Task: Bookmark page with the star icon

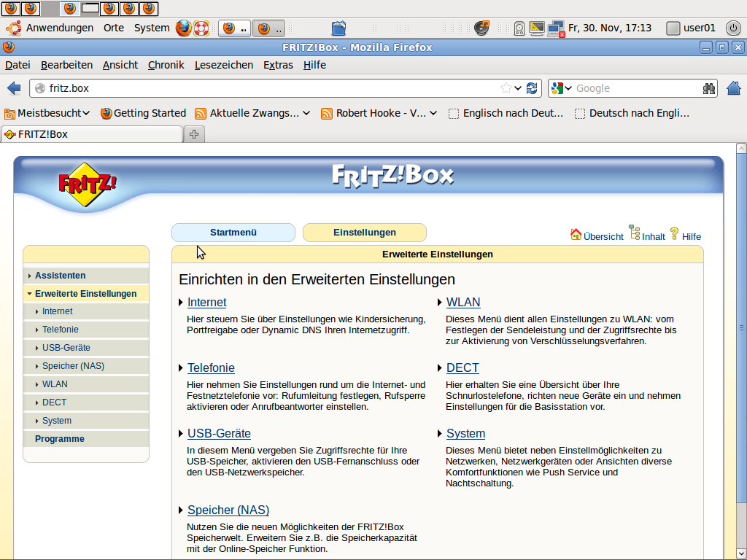Action: (506, 88)
